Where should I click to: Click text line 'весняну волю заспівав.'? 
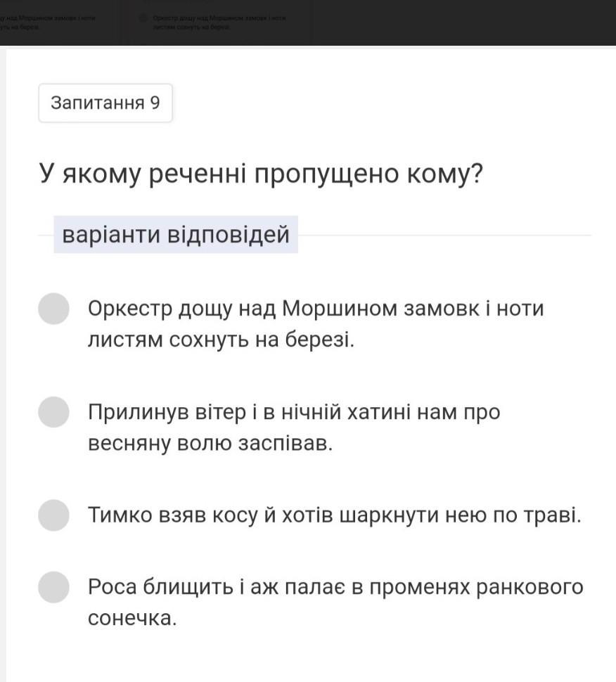209,444
